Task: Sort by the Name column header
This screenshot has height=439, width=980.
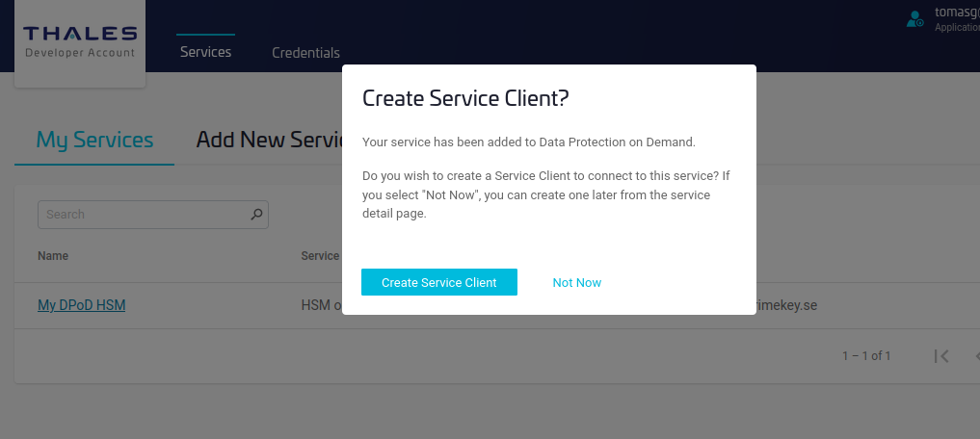Action: pyautogui.click(x=53, y=256)
